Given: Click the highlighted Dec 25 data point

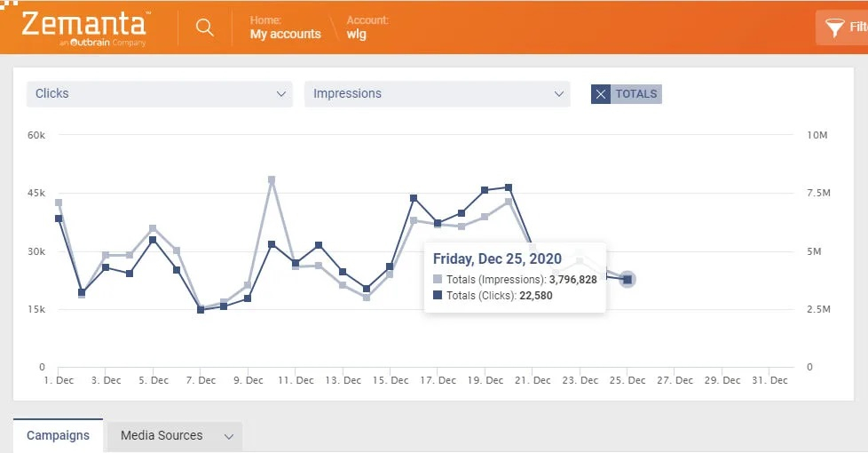Looking at the screenshot, I should click(627, 280).
